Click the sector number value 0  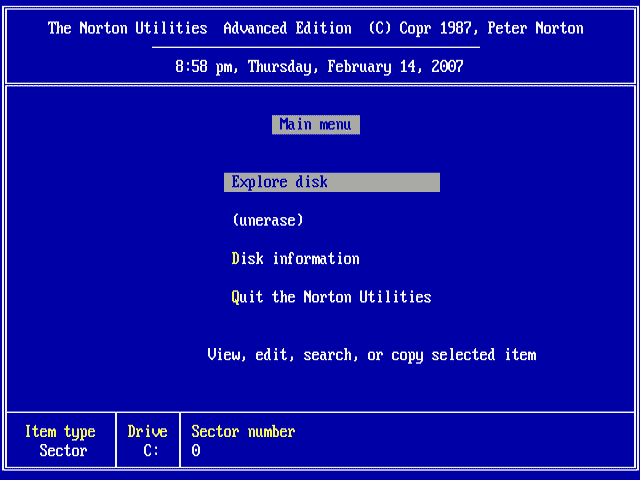tap(196, 451)
